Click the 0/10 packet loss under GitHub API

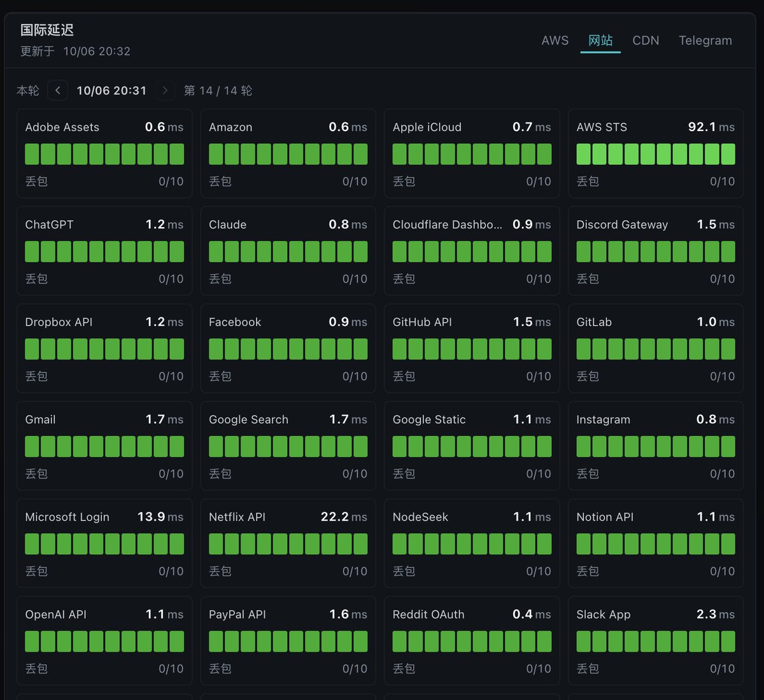pos(539,376)
